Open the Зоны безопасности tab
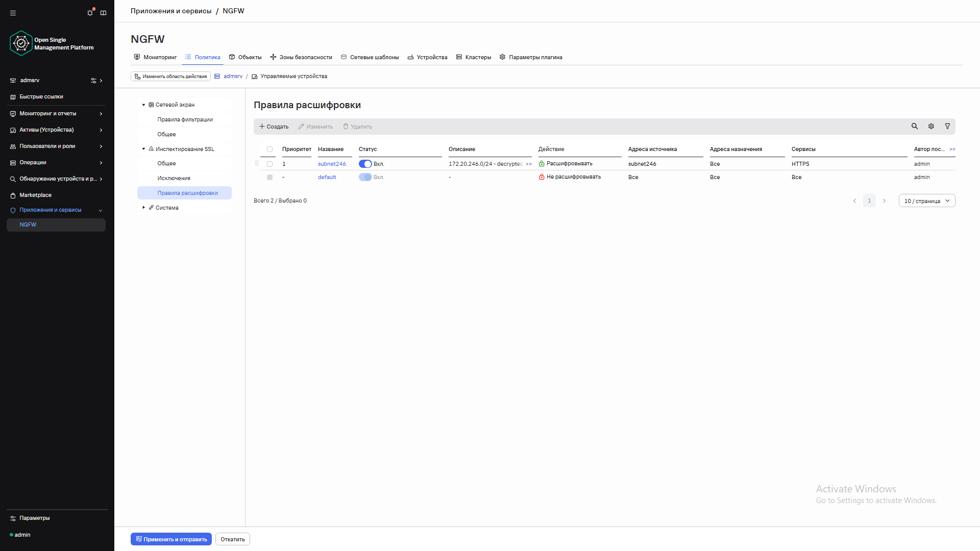This screenshot has width=980, height=551. (301, 57)
